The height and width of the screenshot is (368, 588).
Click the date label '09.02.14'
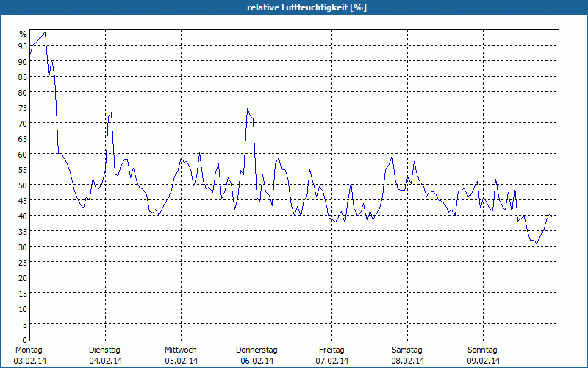483,361
